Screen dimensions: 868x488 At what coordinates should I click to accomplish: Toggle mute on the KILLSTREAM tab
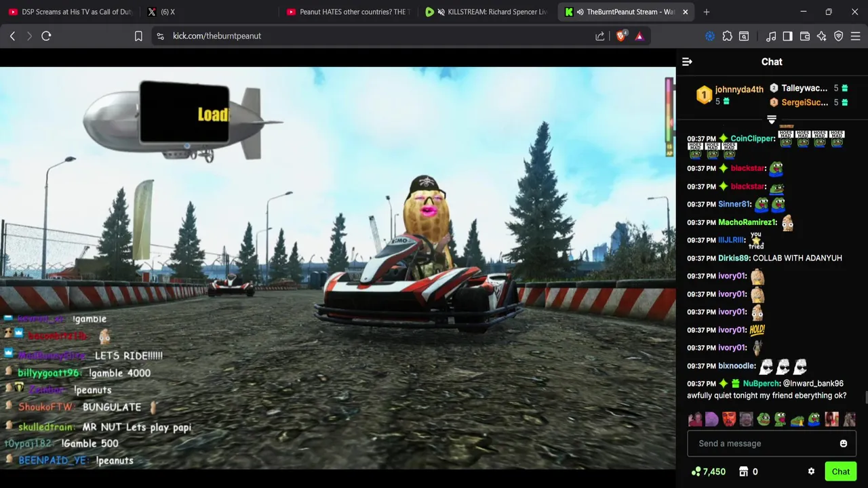(x=441, y=12)
